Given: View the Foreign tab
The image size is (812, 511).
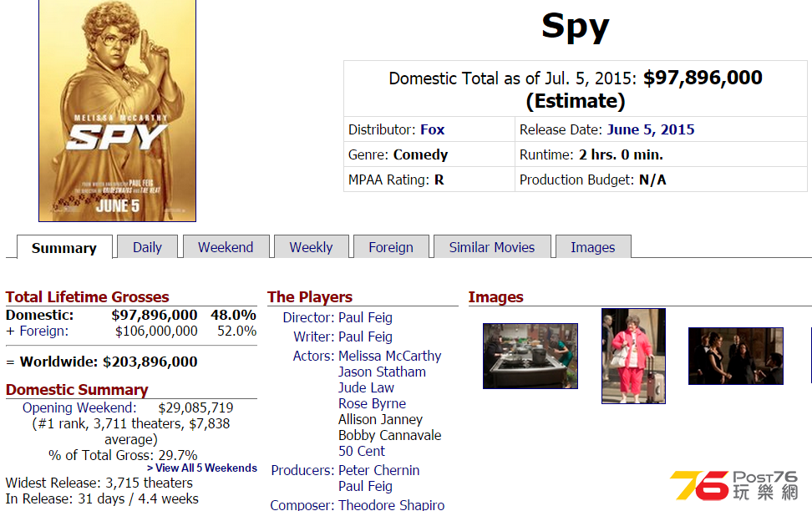Looking at the screenshot, I should click(391, 247).
